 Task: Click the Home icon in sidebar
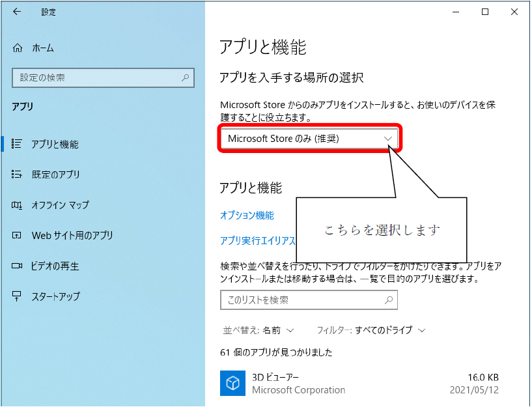coord(18,48)
